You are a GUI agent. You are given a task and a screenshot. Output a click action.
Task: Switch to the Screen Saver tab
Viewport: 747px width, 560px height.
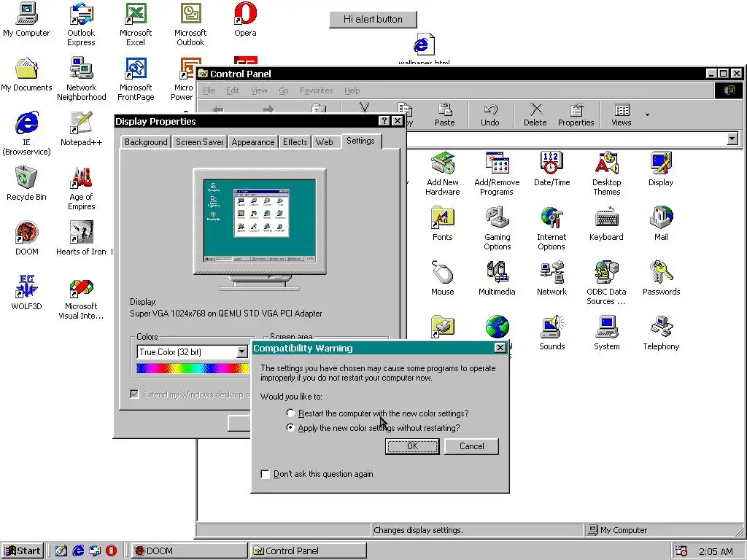click(x=200, y=142)
